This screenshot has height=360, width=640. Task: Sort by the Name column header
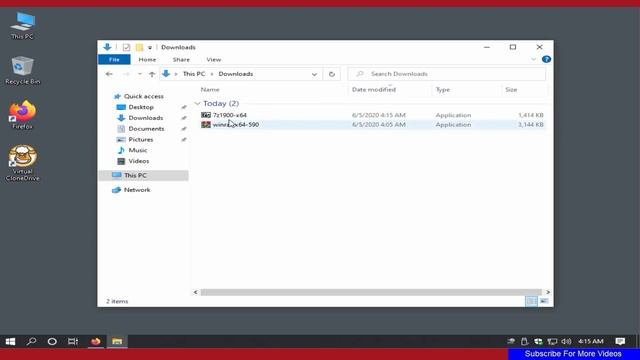(210, 89)
